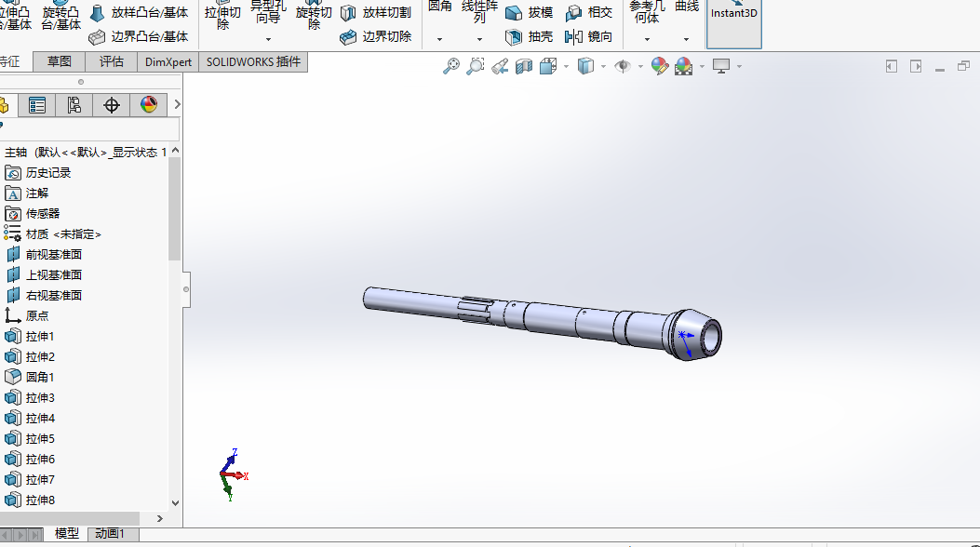Toggle the Section View icon
The height and width of the screenshot is (547, 980).
524,66
